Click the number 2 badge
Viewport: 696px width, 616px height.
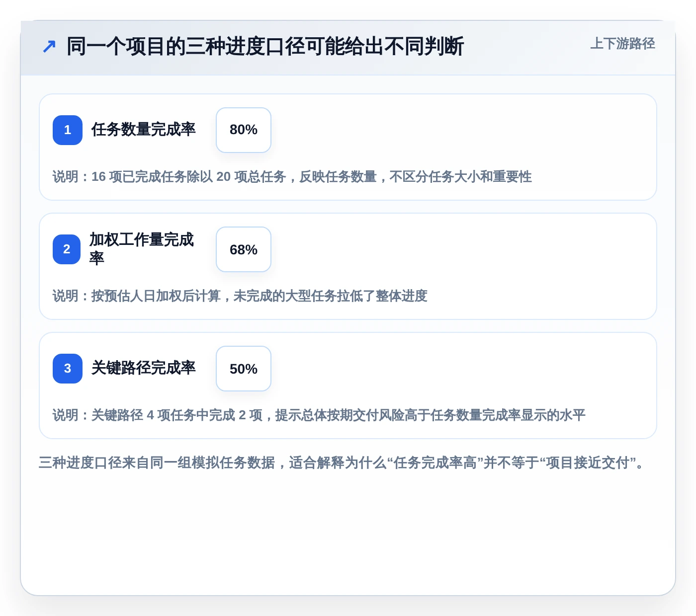[67, 249]
